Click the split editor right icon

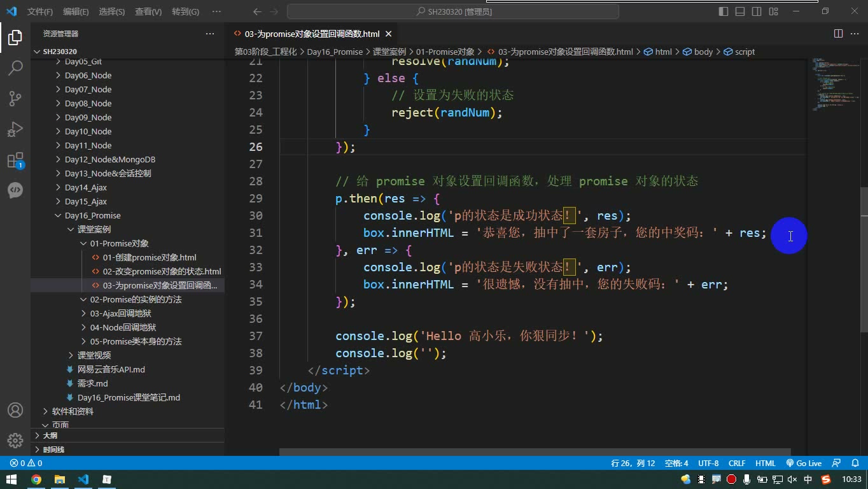point(838,34)
